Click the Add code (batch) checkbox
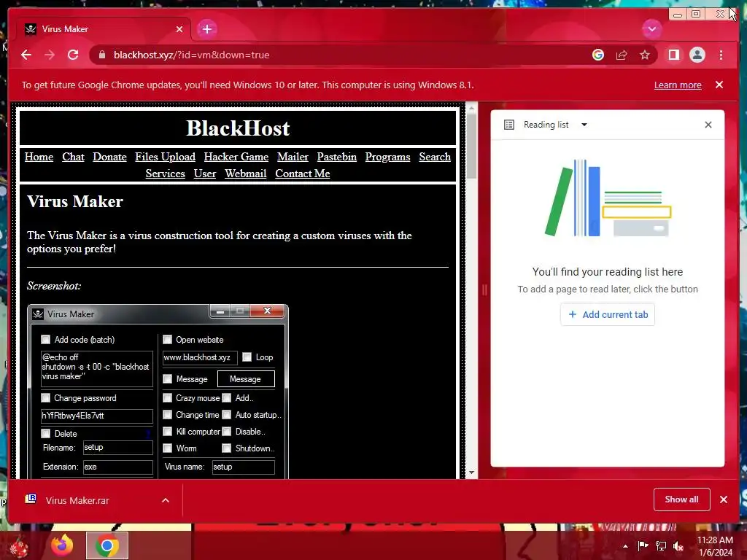Image resolution: width=747 pixels, height=560 pixels. coord(45,340)
